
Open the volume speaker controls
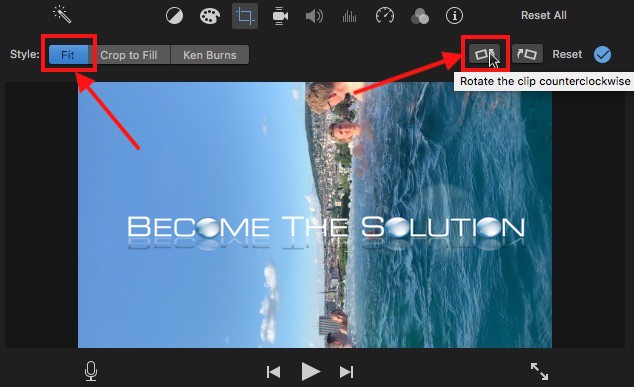(314, 16)
